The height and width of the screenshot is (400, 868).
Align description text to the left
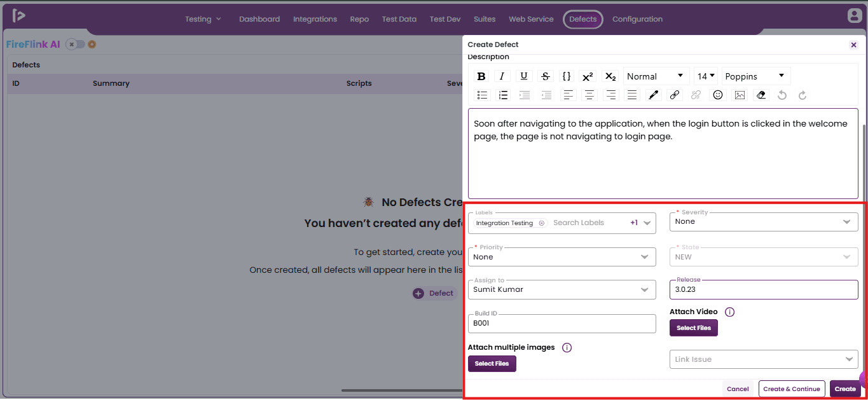[568, 95]
